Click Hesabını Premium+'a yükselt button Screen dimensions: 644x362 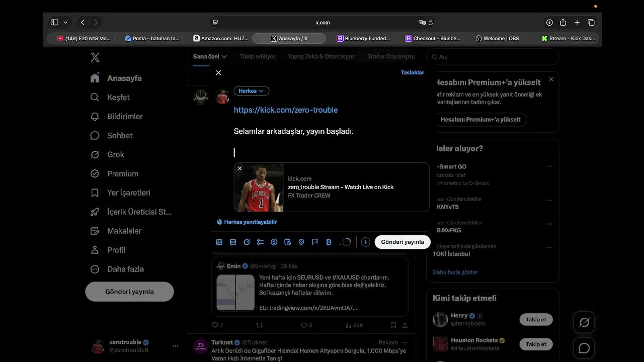coord(480,119)
